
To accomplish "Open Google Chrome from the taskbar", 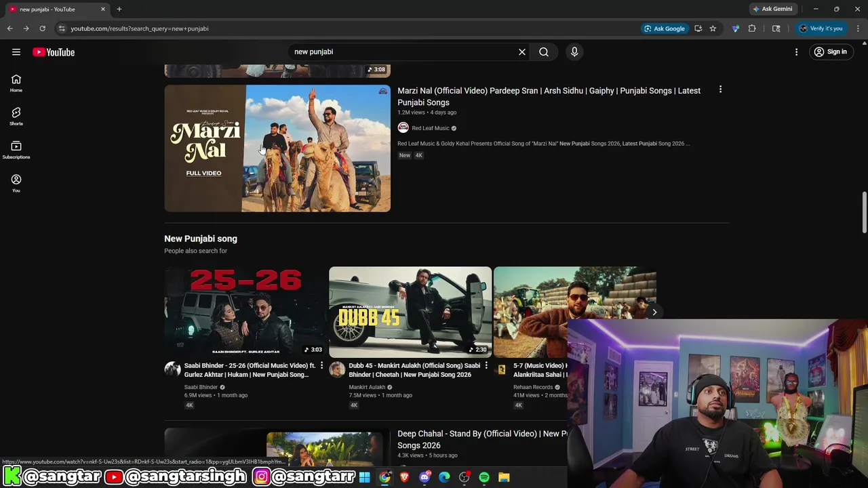I will (x=384, y=477).
